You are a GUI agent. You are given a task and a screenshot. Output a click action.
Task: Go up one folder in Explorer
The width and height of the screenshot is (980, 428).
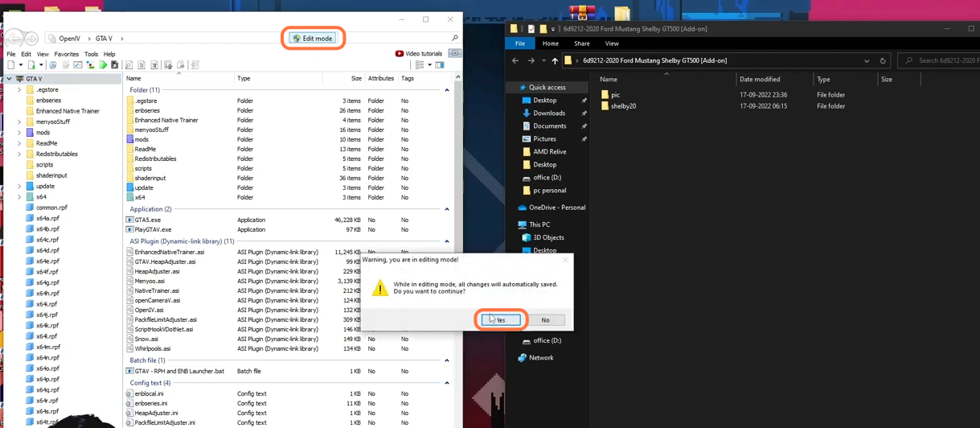pos(555,60)
